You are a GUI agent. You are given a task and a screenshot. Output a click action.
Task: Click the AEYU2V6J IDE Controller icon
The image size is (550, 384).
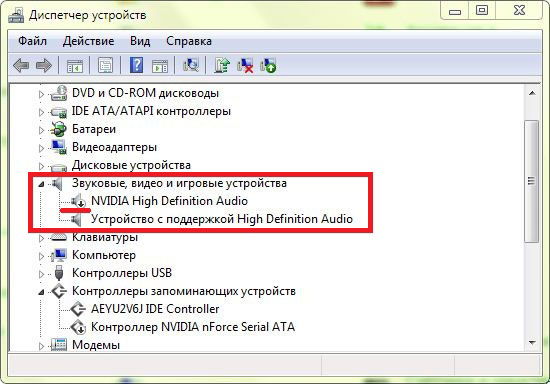(78, 309)
